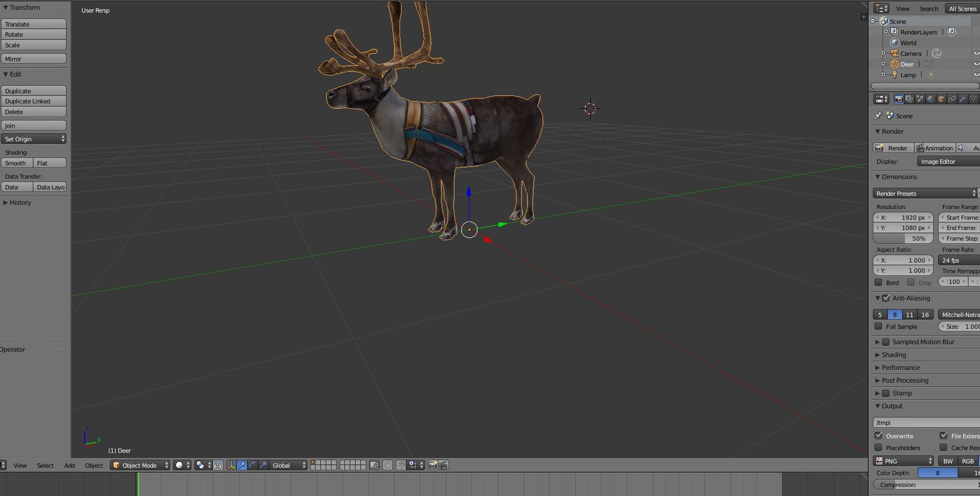Image resolution: width=980 pixels, height=496 pixels.
Task: Toggle the Overwrite checkbox
Action: pos(878,435)
